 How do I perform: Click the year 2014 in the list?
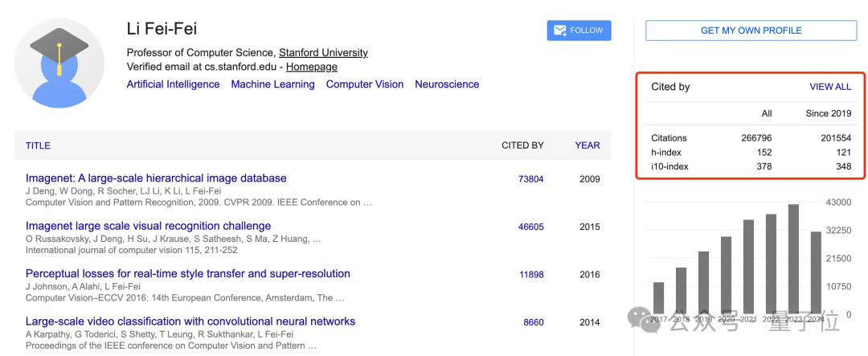point(590,321)
